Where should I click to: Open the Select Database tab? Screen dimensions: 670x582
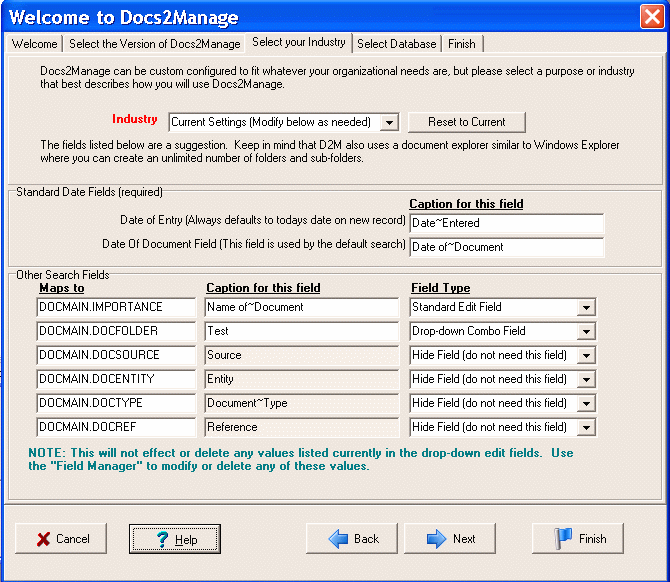396,44
